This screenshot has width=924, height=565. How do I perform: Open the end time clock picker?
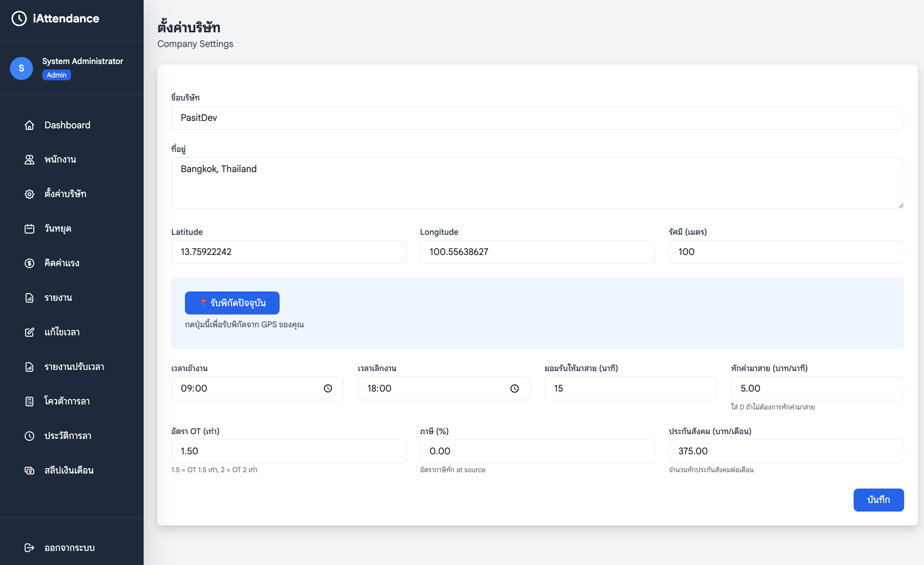[514, 388]
